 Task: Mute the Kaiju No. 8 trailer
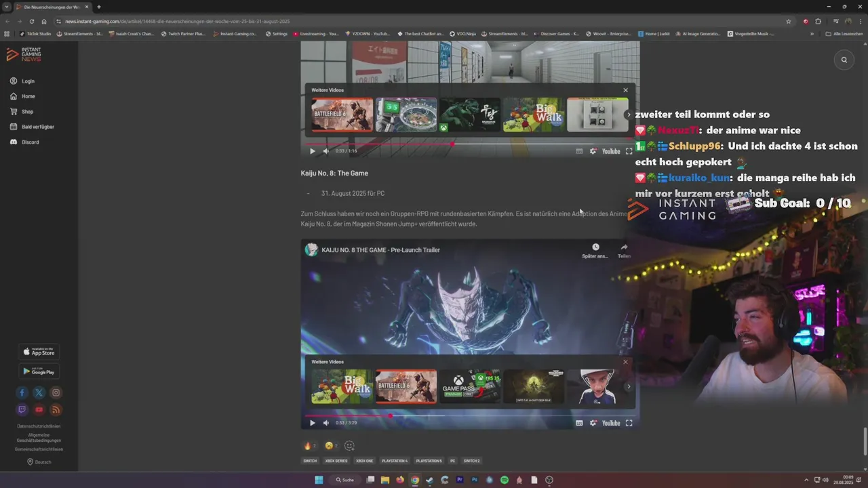326,423
